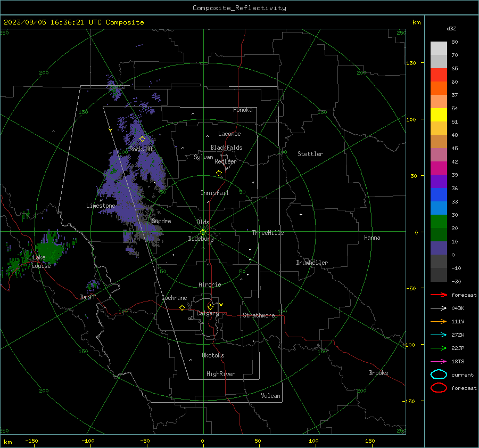Click the orange 111V arrow in legend

[439, 321]
